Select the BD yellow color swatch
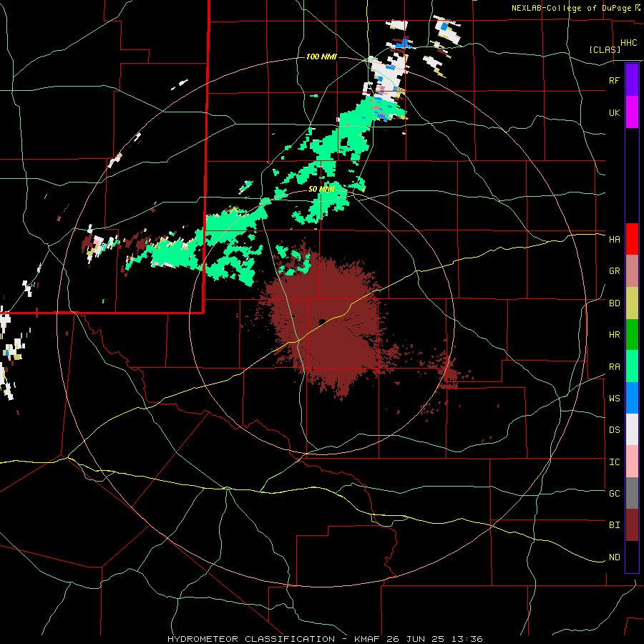 (632, 303)
